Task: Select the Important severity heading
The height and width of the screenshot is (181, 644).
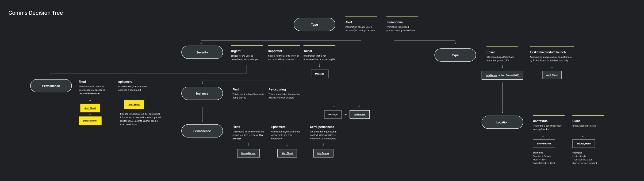Action: point(275,51)
